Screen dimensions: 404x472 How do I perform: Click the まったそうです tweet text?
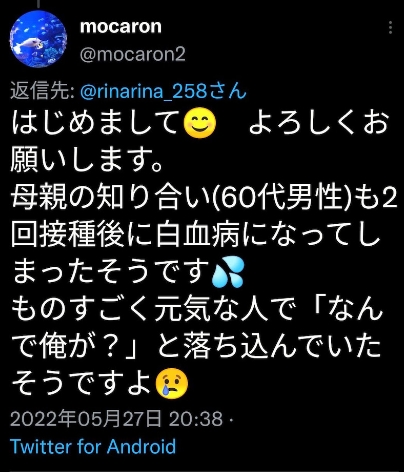pos(111,272)
